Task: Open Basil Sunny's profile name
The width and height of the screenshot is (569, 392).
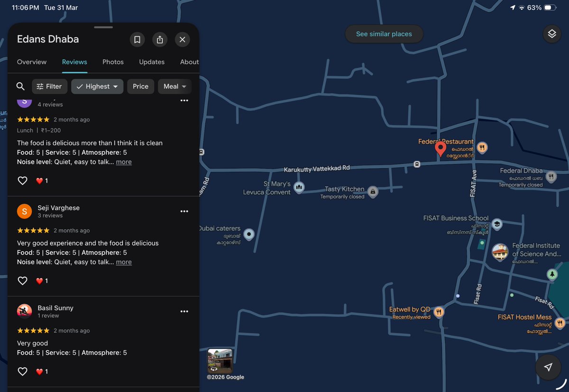Action: (x=55, y=308)
